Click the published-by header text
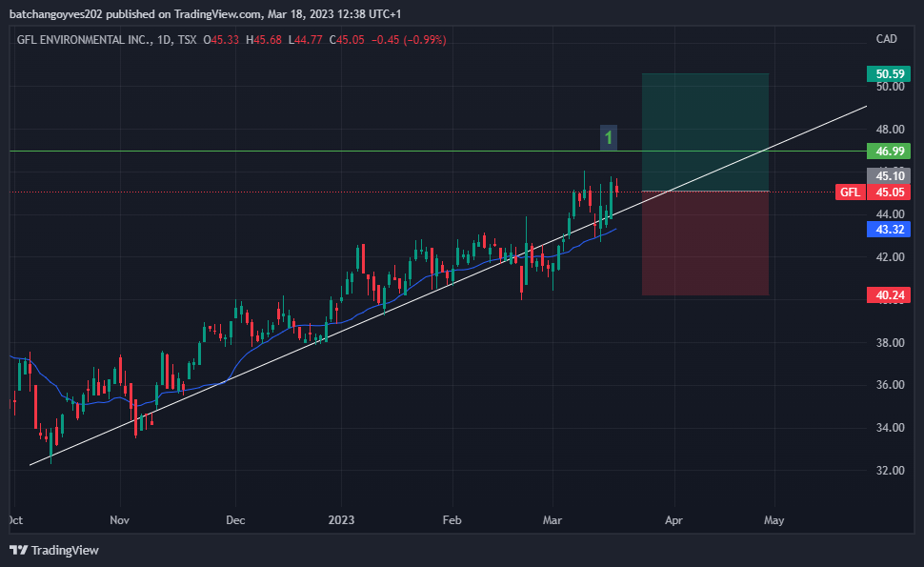Image resolution: width=924 pixels, height=567 pixels. click(205, 13)
